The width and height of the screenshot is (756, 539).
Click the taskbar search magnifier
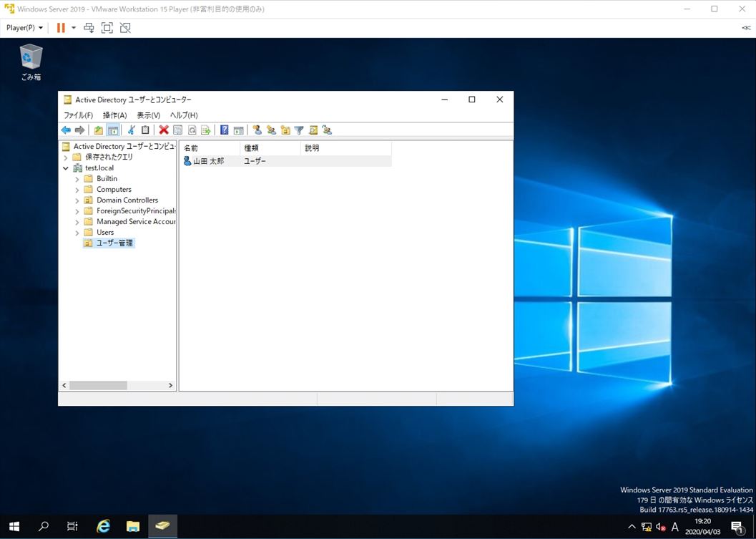tap(44, 526)
